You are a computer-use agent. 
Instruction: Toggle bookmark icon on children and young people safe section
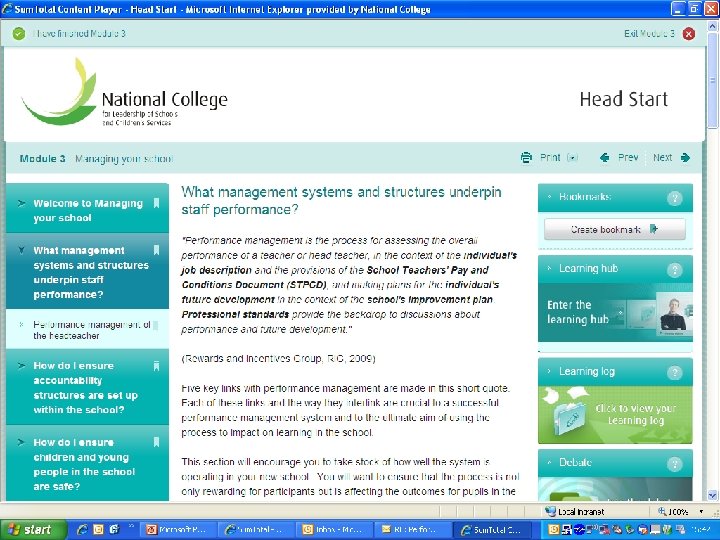156,442
